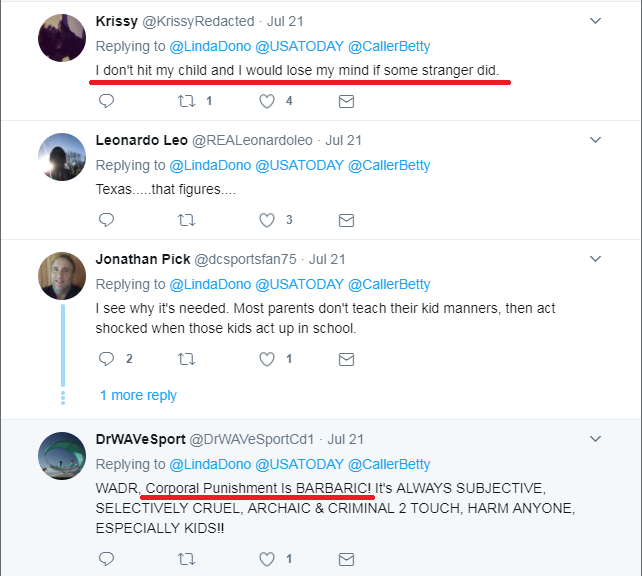Expand Leonardo Leo's tweet more menu
Viewport: 642px width, 576px height.
point(596,140)
